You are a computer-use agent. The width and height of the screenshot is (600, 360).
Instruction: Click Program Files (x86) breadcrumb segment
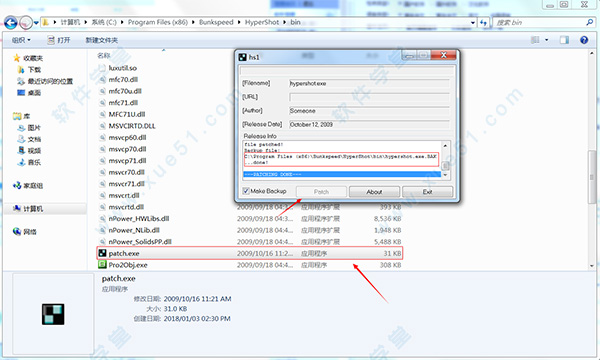(x=158, y=22)
